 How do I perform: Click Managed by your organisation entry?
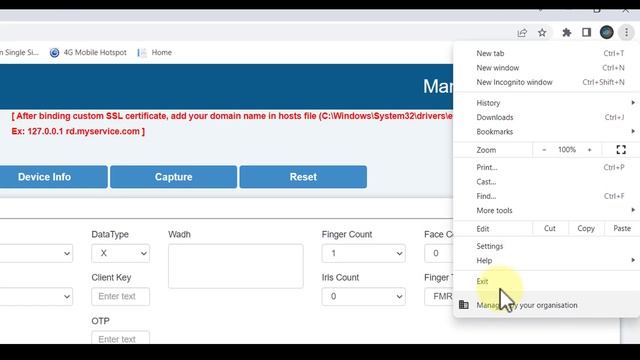point(547,305)
